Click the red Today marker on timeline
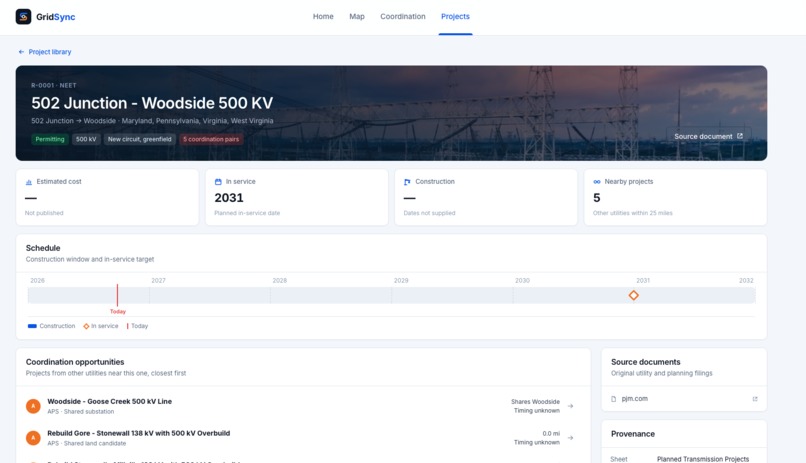The image size is (806, 463). pos(117,296)
